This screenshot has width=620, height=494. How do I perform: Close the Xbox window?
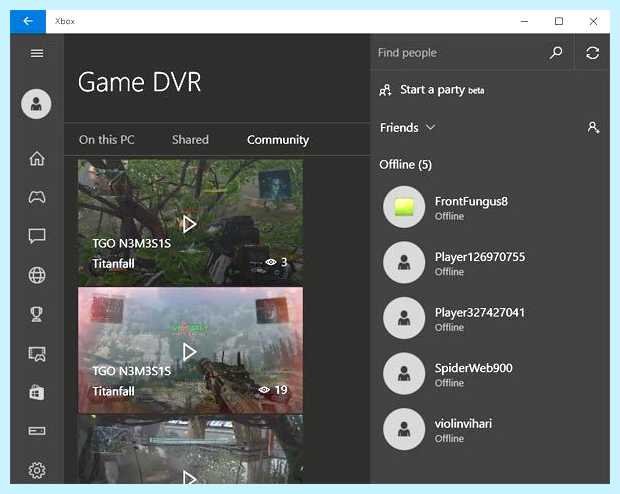(593, 21)
